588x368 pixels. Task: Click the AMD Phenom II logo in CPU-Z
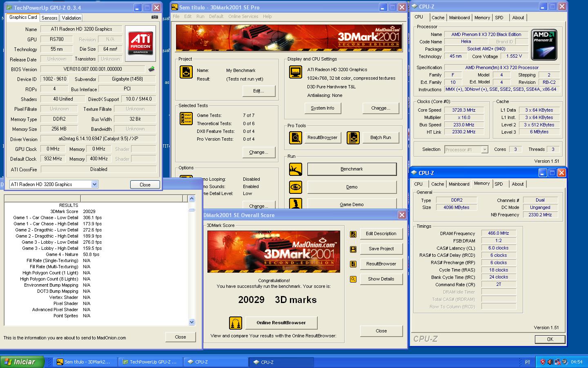[544, 45]
